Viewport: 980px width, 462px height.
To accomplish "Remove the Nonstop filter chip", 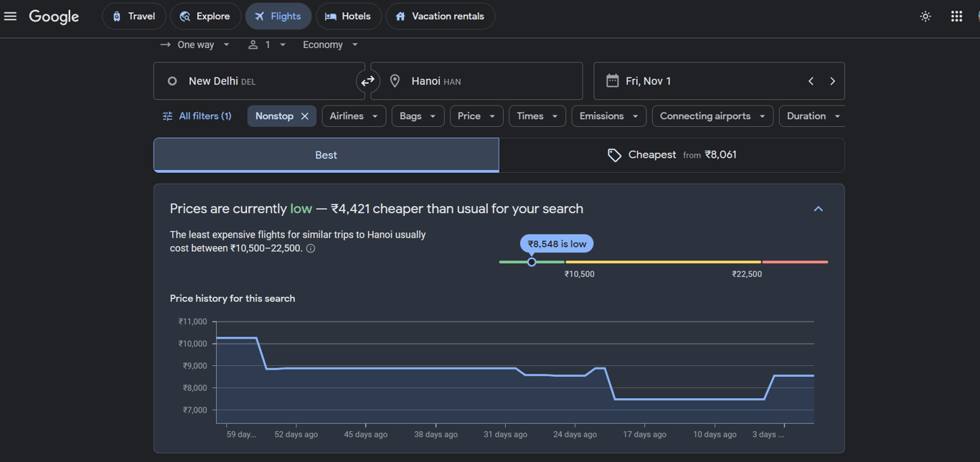I will (x=304, y=116).
